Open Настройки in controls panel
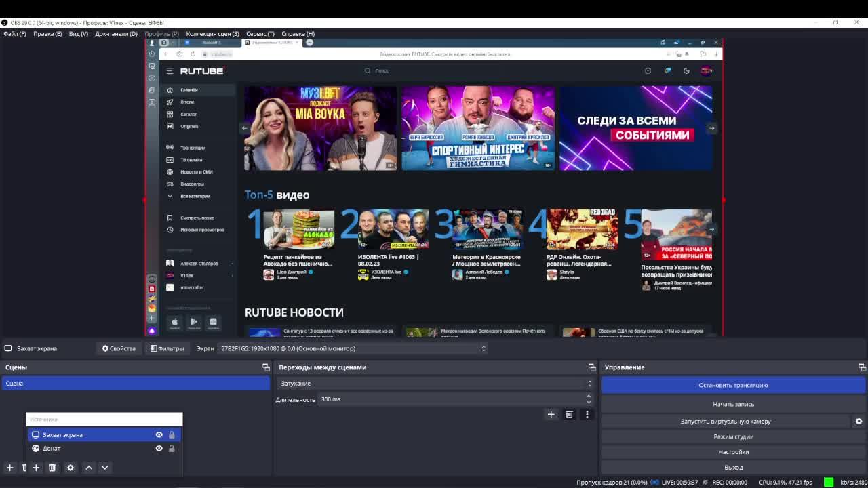 click(x=733, y=452)
